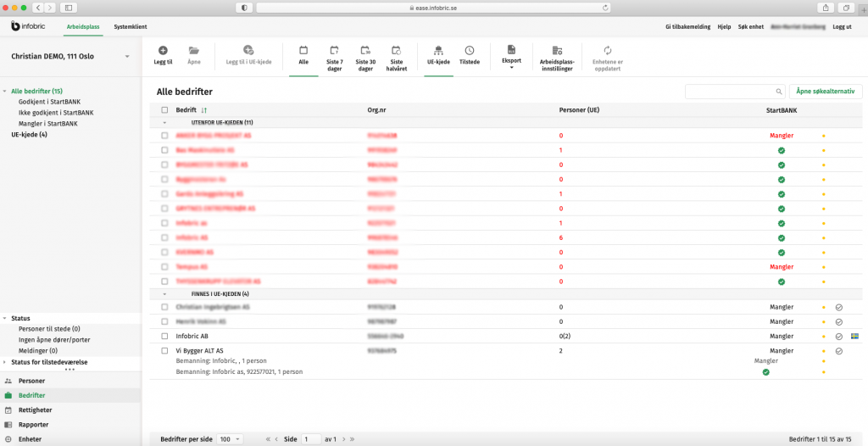Click the Legg til plus icon
The width and height of the screenshot is (868, 446).
coord(163,50)
